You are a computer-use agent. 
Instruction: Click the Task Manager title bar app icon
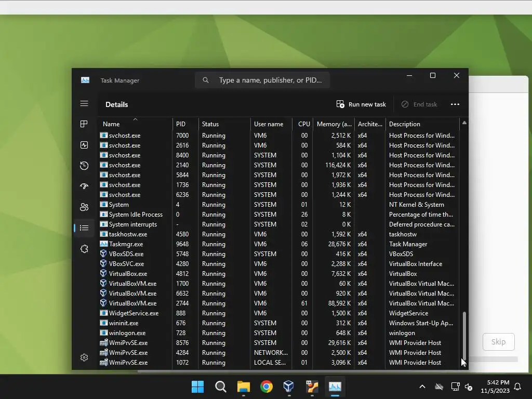(85, 80)
